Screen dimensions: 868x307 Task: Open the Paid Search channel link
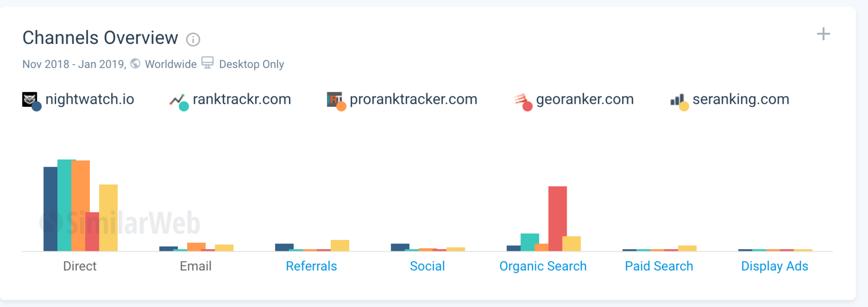point(659,266)
